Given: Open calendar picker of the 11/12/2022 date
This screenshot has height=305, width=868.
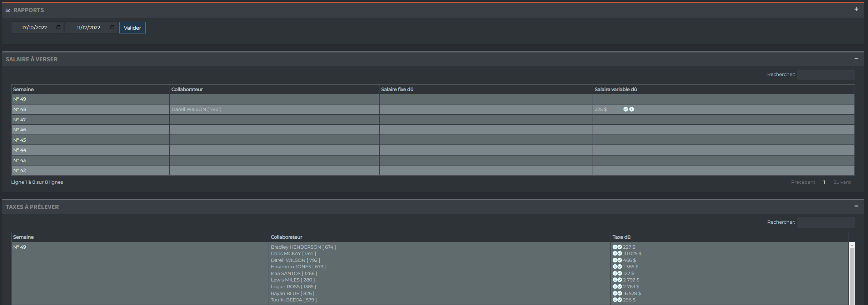Looking at the screenshot, I should (112, 27).
